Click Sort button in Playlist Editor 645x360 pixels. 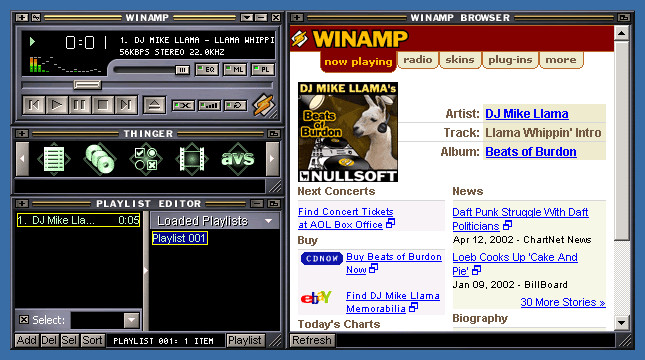(x=93, y=341)
